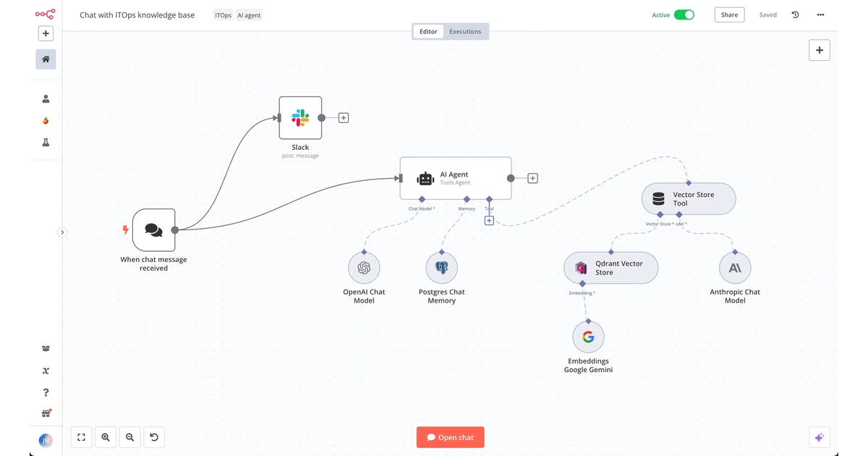Viewport: 868px width, 456px height.
Task: Click the ITOps tag
Action: pyautogui.click(x=223, y=15)
